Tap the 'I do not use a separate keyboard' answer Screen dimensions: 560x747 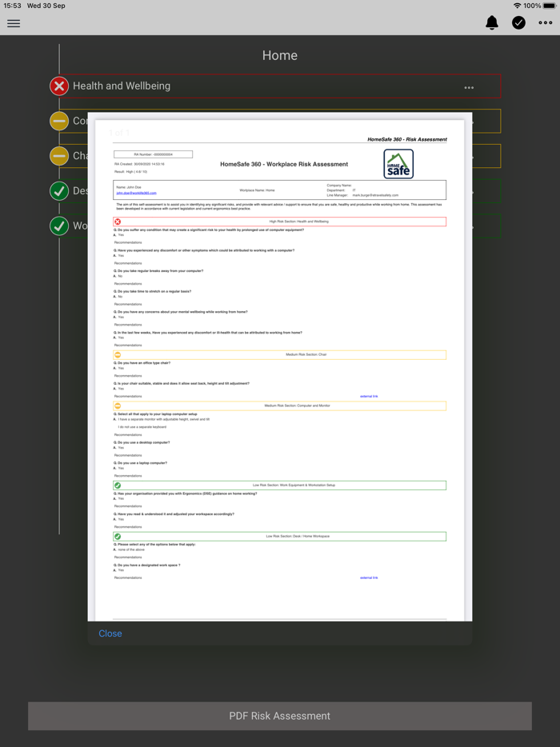142,427
